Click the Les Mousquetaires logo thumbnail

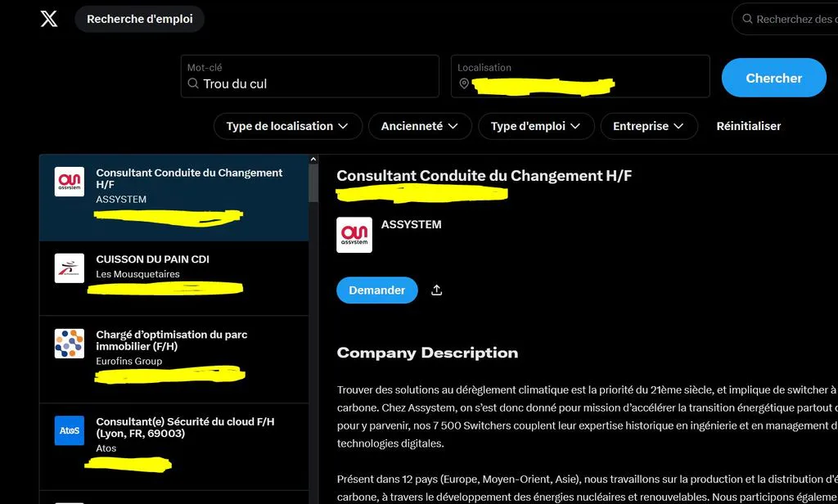70,268
